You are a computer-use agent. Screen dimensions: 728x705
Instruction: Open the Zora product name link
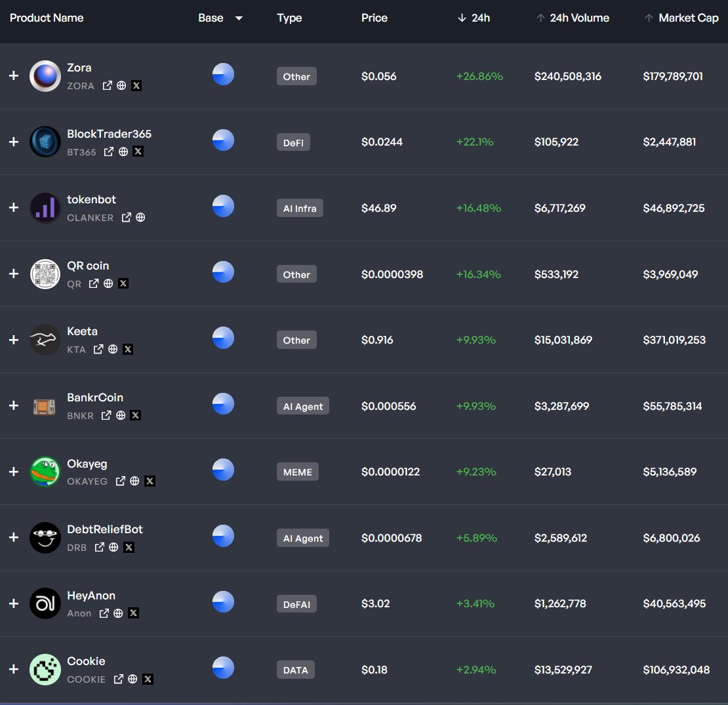point(79,68)
